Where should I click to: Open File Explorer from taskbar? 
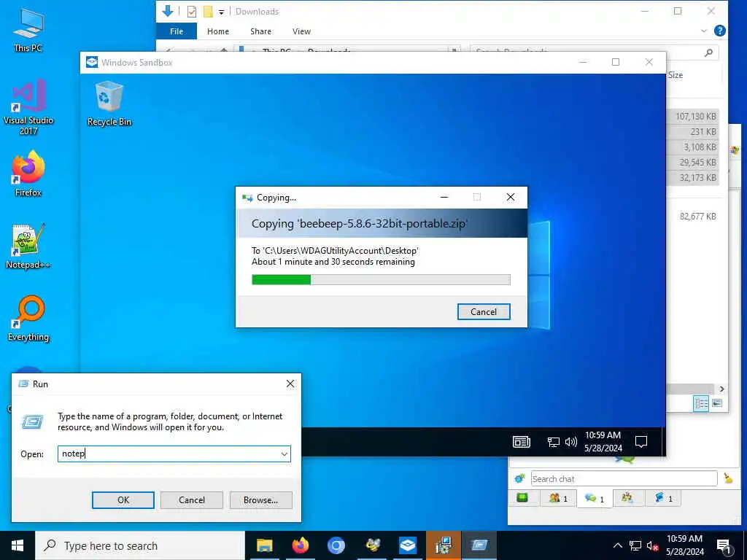[x=264, y=545]
